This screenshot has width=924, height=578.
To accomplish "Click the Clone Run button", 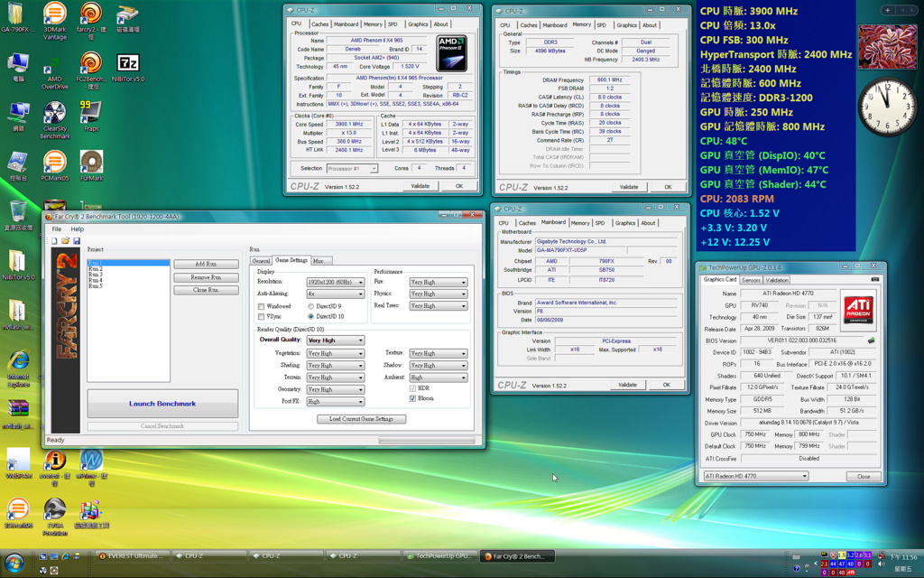I will (206, 290).
